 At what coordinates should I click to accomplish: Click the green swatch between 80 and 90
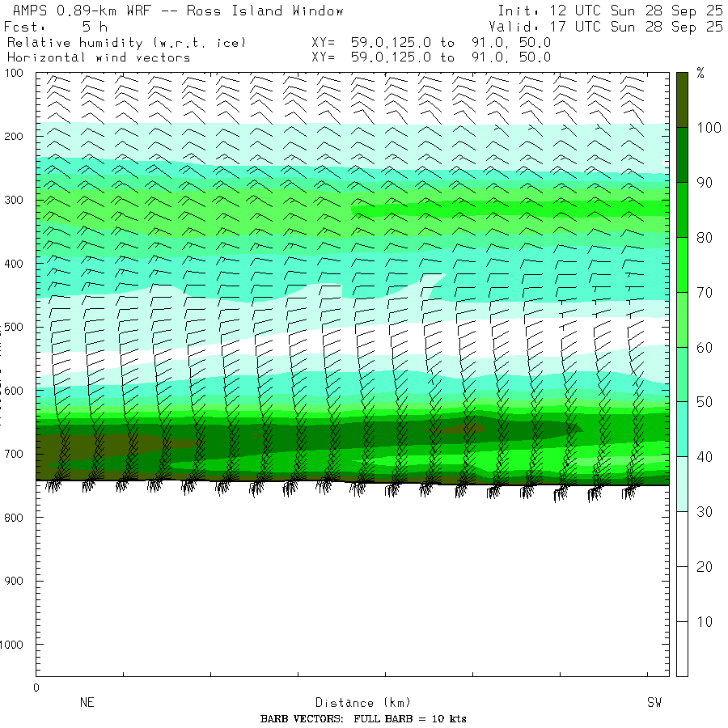click(682, 210)
